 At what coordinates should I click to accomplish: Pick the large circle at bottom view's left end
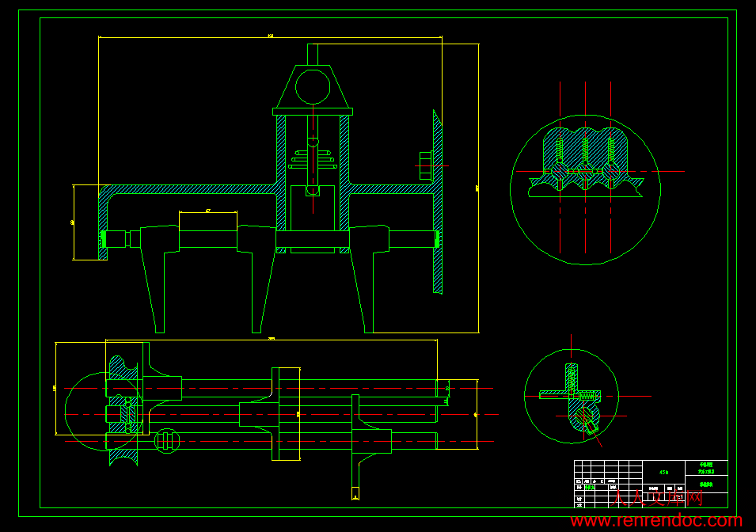(104, 412)
